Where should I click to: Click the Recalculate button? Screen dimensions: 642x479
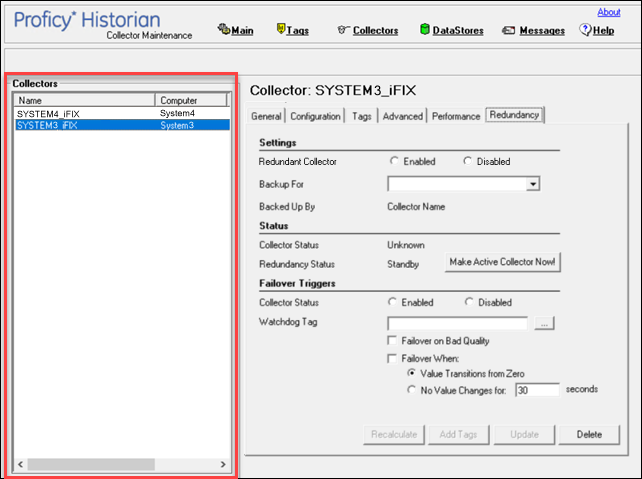click(x=394, y=434)
